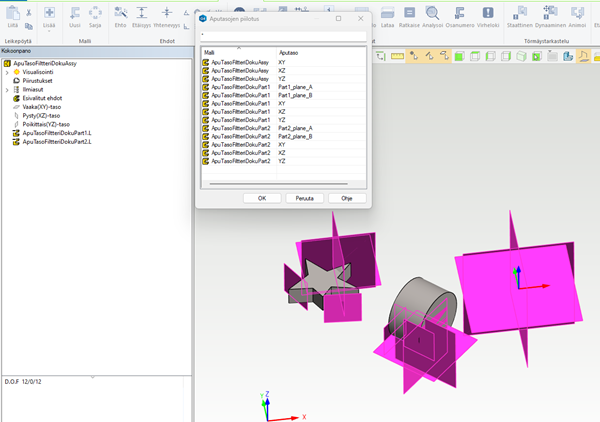Select the Yhteneväisyys constraint tool
The height and width of the screenshot is (422, 600).
(165, 13)
